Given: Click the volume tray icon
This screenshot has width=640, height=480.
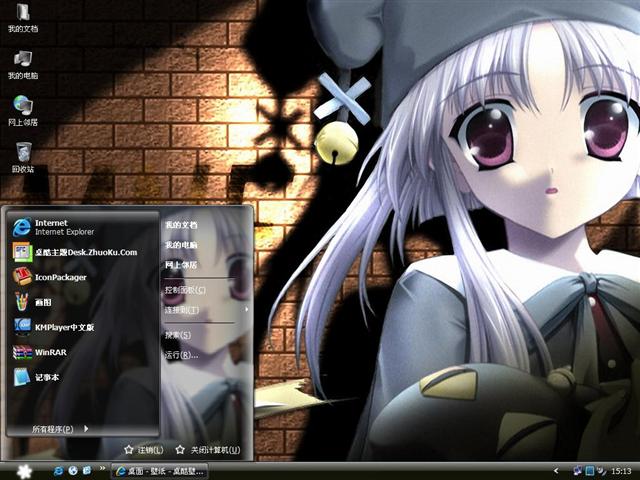Looking at the screenshot, I should 602,471.
